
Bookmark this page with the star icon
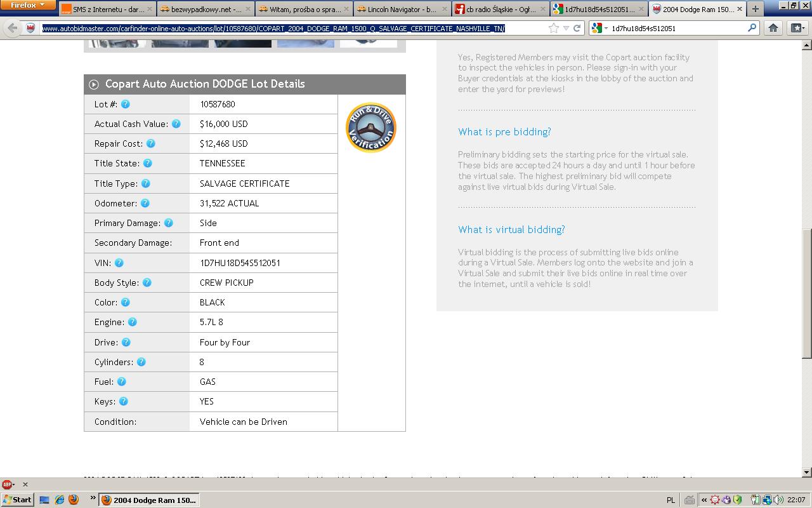coord(554,29)
